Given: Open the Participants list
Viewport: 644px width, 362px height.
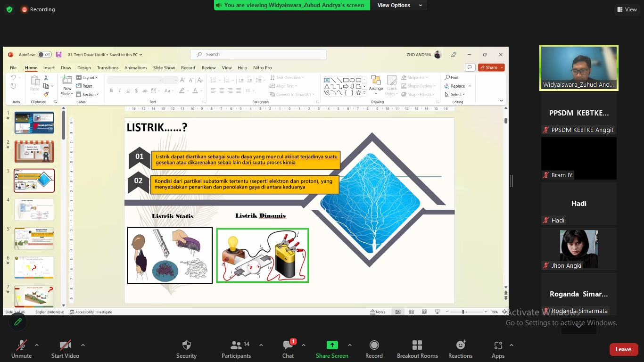Looking at the screenshot, I should click(x=236, y=346).
